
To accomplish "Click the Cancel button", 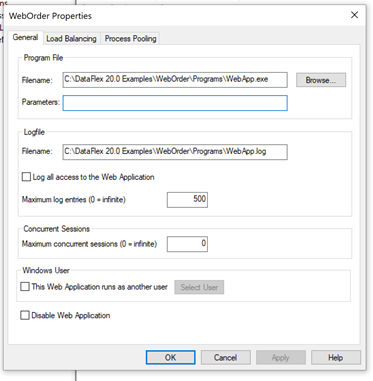I will [226, 358].
